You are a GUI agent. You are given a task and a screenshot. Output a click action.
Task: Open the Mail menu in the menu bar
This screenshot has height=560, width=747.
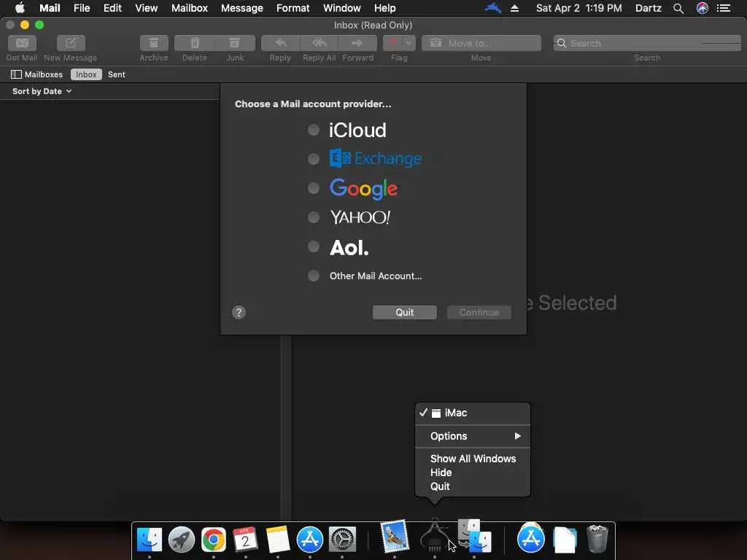tap(50, 8)
